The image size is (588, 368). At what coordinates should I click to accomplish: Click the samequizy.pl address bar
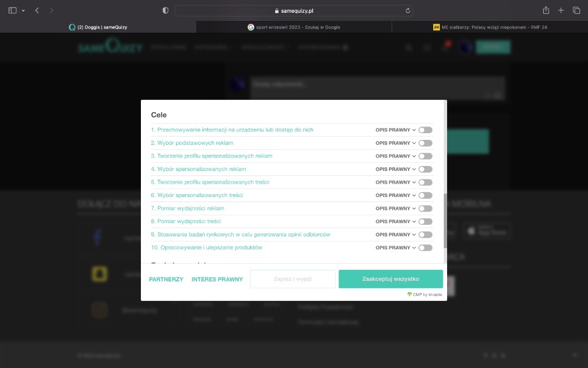(294, 11)
